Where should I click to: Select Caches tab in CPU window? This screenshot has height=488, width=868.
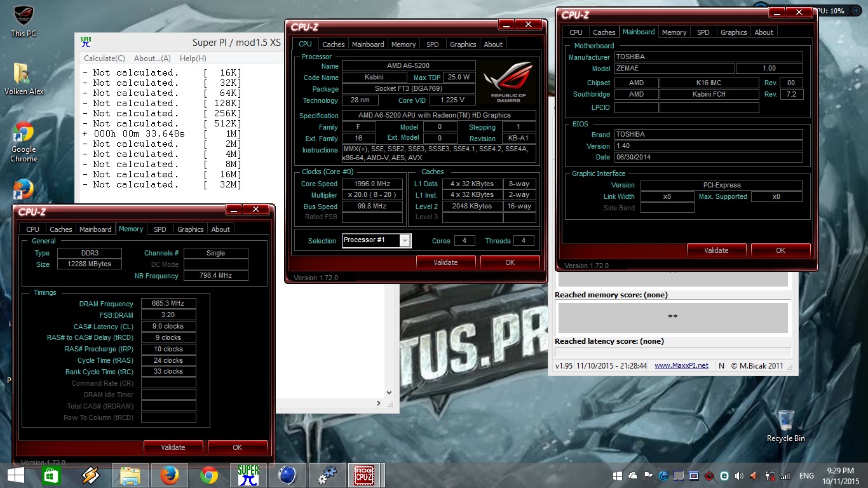coord(334,44)
